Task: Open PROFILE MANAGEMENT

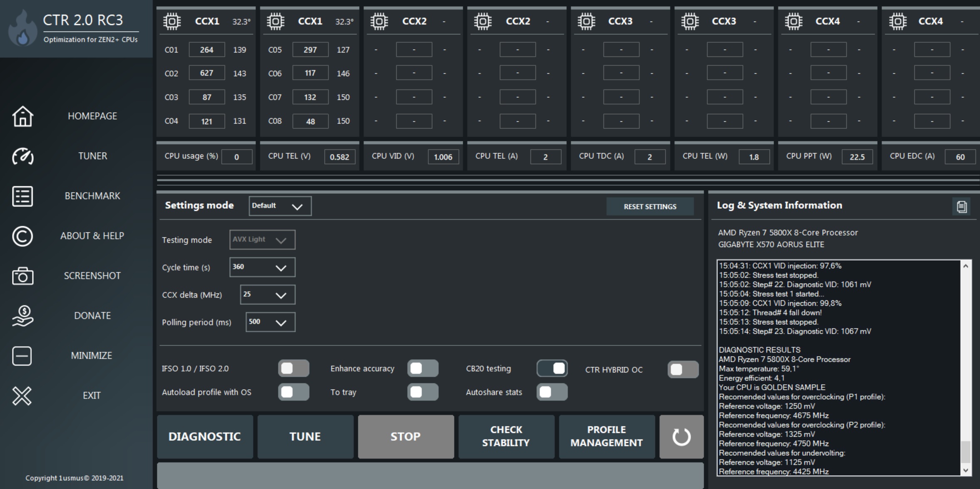Action: (607, 437)
